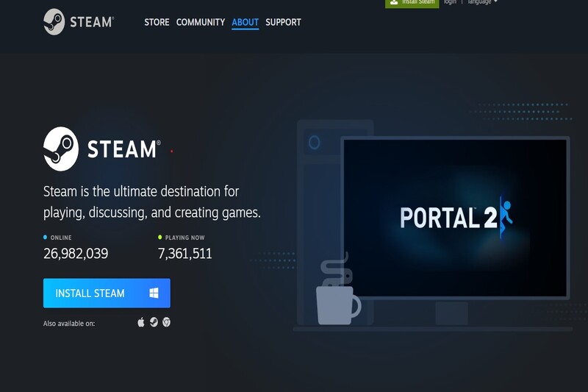Viewport: 588px width, 392px height.
Task: Go to the SUPPORT page
Action: [283, 22]
